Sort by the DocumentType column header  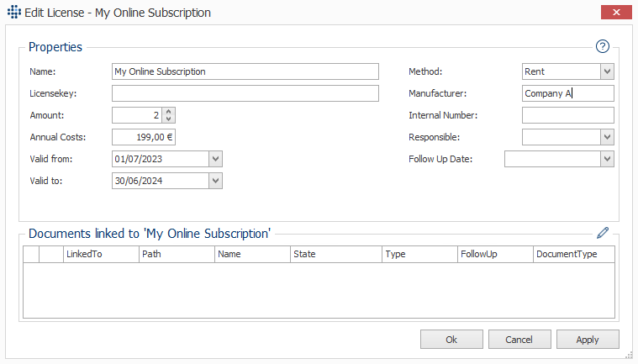[x=574, y=254]
